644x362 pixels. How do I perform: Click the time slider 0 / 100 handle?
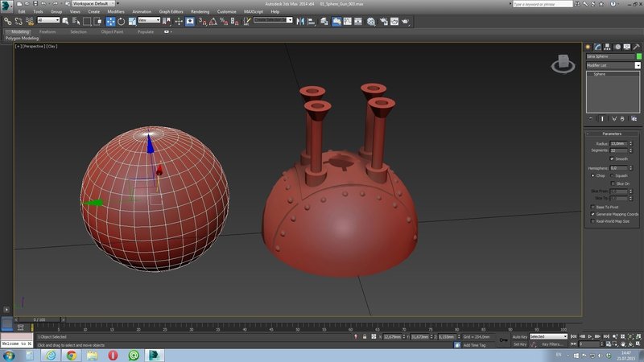tap(39, 319)
